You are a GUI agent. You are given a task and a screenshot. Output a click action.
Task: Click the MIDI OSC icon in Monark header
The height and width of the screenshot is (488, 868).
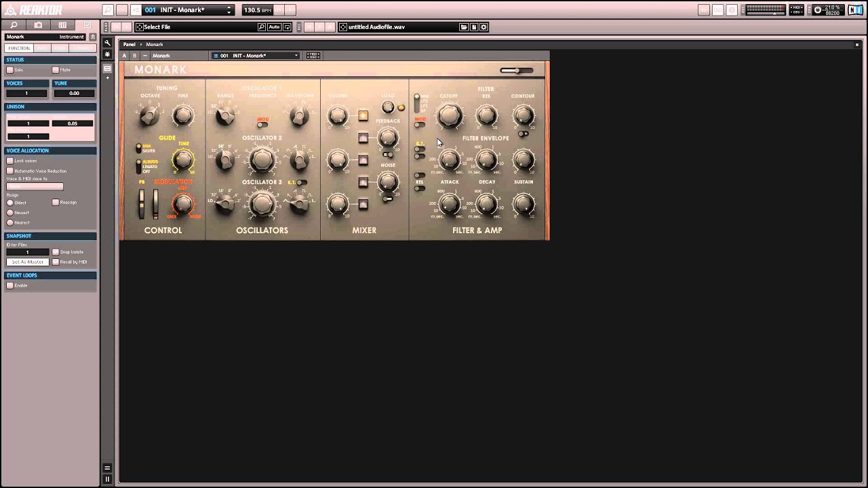pyautogui.click(x=313, y=56)
